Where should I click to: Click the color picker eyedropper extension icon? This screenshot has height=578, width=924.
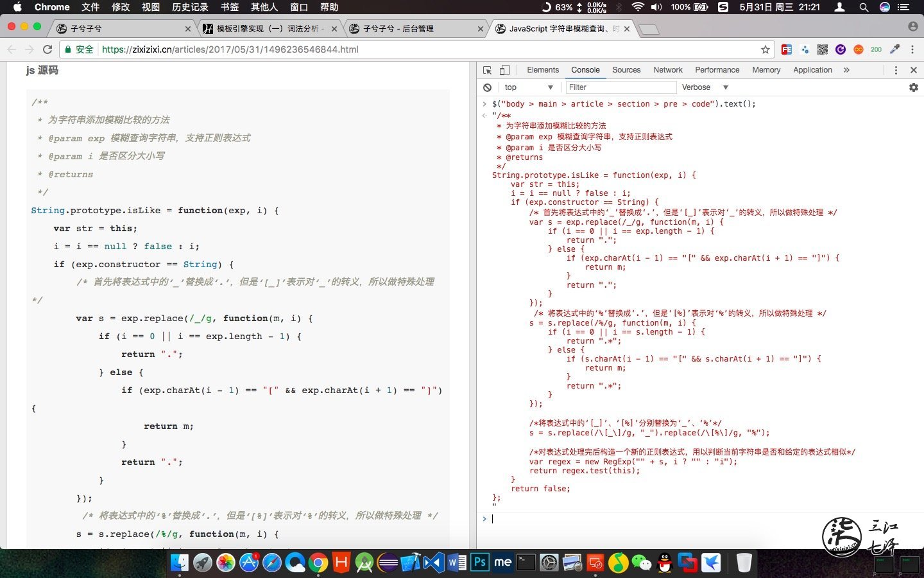tap(895, 49)
